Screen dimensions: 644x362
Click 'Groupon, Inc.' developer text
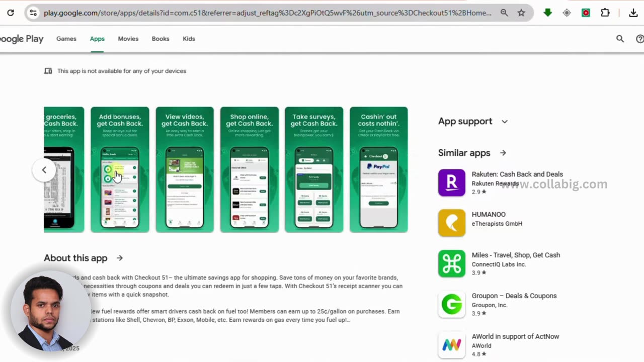(x=490, y=305)
